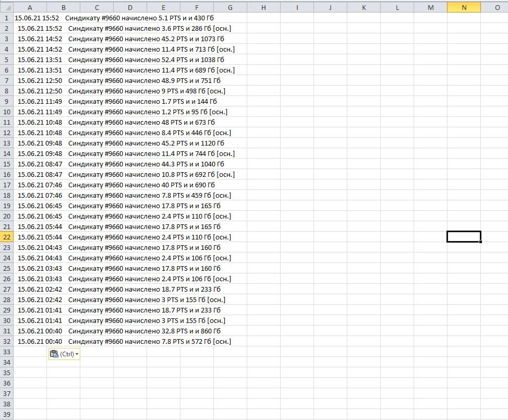Screen dimensions: 508x420
Task: Select column F header
Action: pos(197,7)
